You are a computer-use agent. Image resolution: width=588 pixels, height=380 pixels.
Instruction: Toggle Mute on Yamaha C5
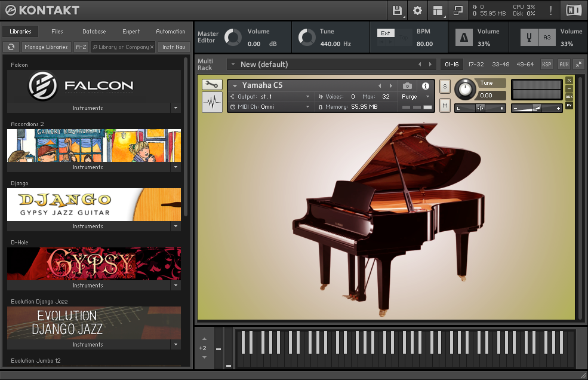(445, 106)
